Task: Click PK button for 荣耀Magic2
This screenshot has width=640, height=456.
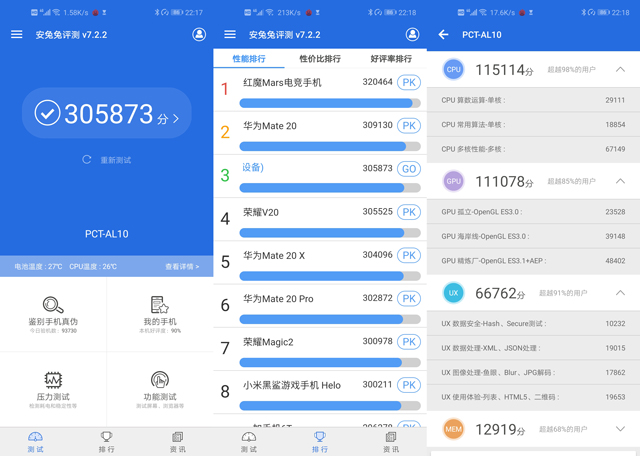Action: 409,342
